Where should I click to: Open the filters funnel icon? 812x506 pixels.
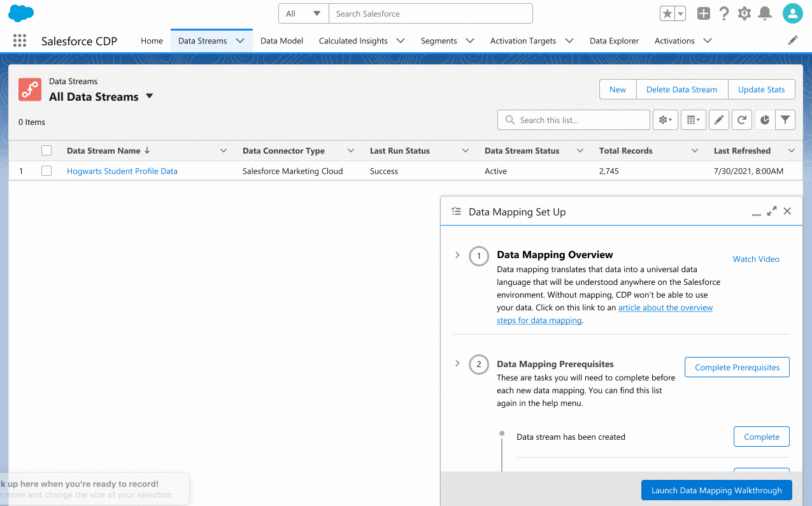tap(785, 120)
